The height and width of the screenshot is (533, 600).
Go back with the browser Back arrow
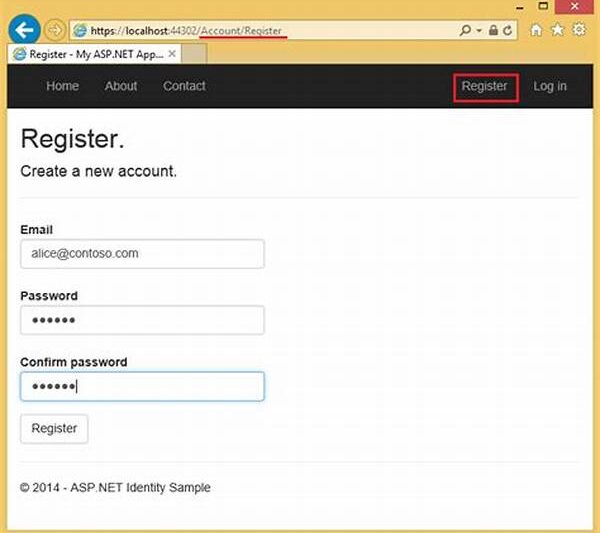tap(24, 29)
